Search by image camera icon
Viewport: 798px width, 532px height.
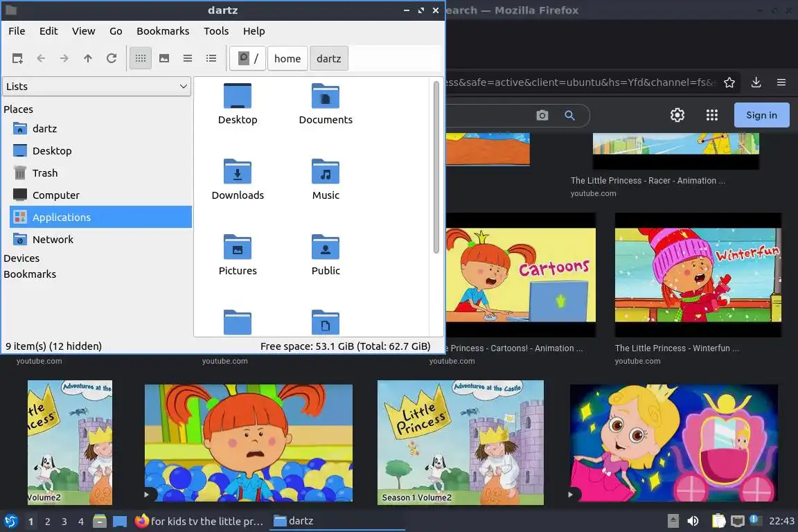542,116
